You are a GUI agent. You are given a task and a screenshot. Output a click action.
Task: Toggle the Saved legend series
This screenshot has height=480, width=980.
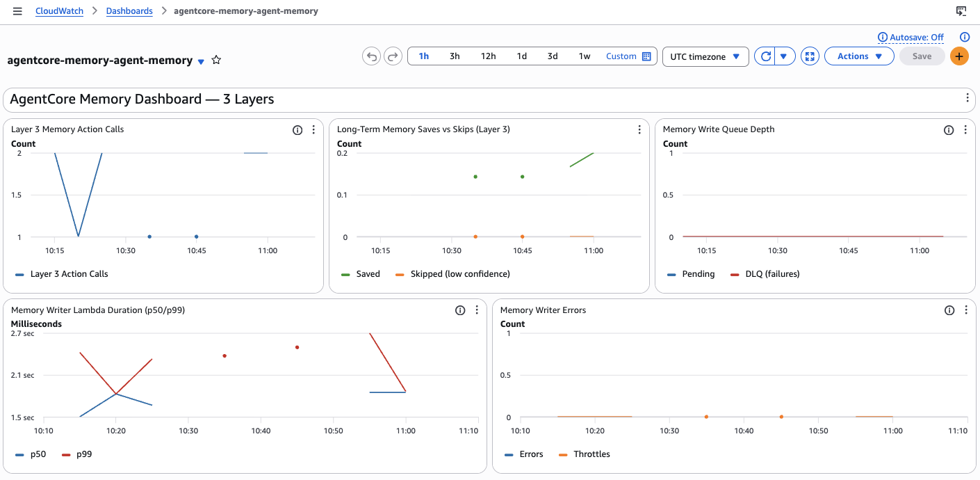click(361, 274)
